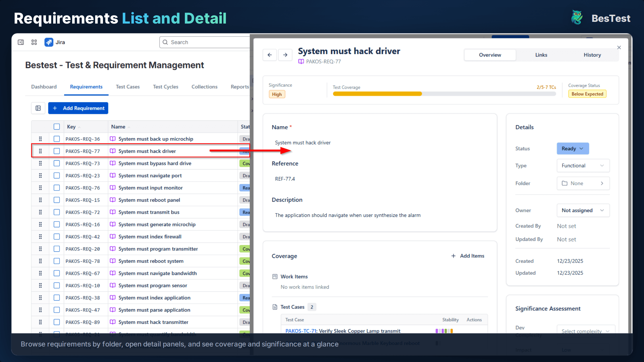The width and height of the screenshot is (644, 362).
Task: Click the Add Requirement button
Action: coord(78,108)
